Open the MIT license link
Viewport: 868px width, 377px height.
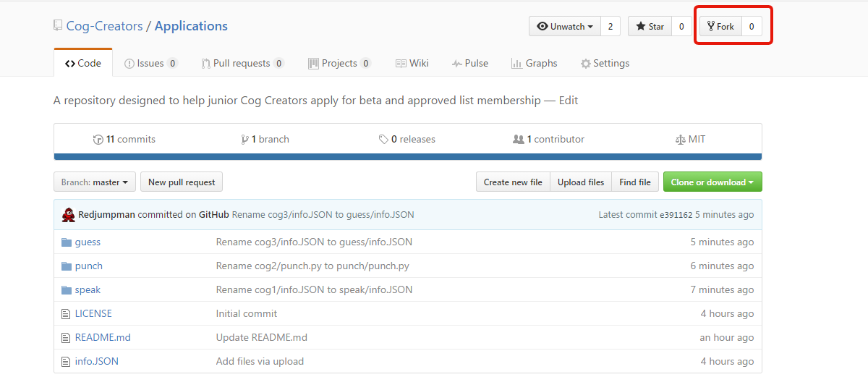[x=690, y=139]
